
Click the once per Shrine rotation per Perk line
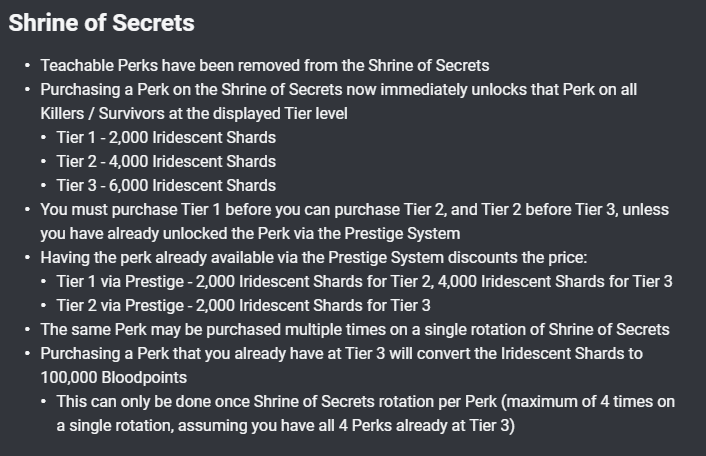coord(366,402)
